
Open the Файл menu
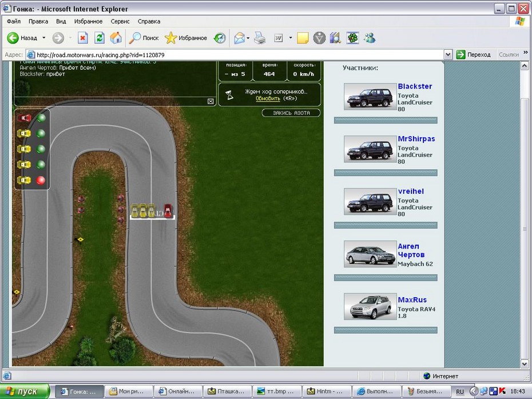click(x=14, y=21)
